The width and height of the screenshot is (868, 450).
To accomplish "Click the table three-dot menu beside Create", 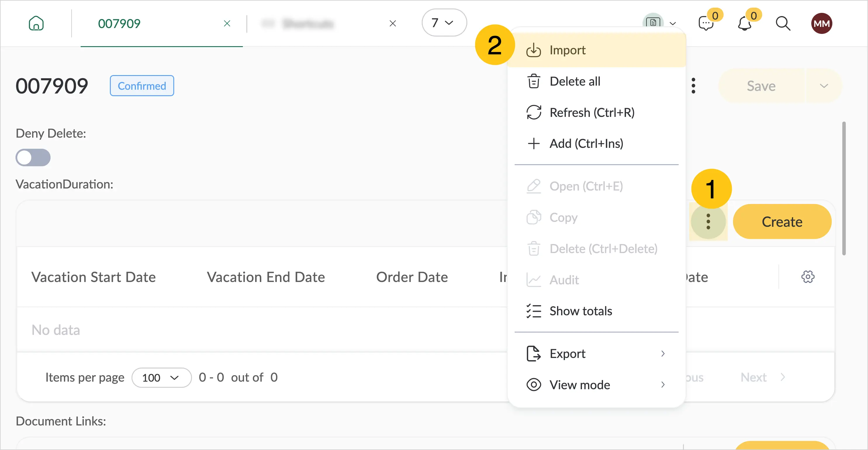I will pos(708,221).
